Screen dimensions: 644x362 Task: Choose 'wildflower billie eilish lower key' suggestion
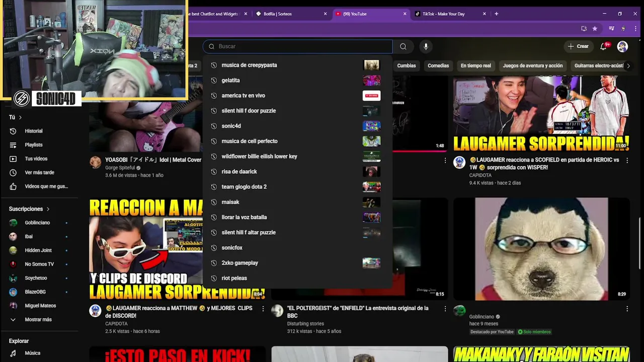297,156
